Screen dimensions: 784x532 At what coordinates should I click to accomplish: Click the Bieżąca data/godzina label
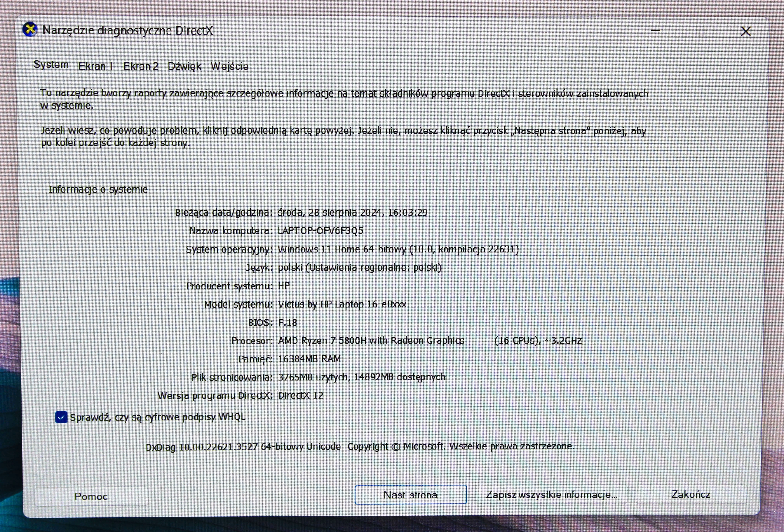pyautogui.click(x=224, y=212)
